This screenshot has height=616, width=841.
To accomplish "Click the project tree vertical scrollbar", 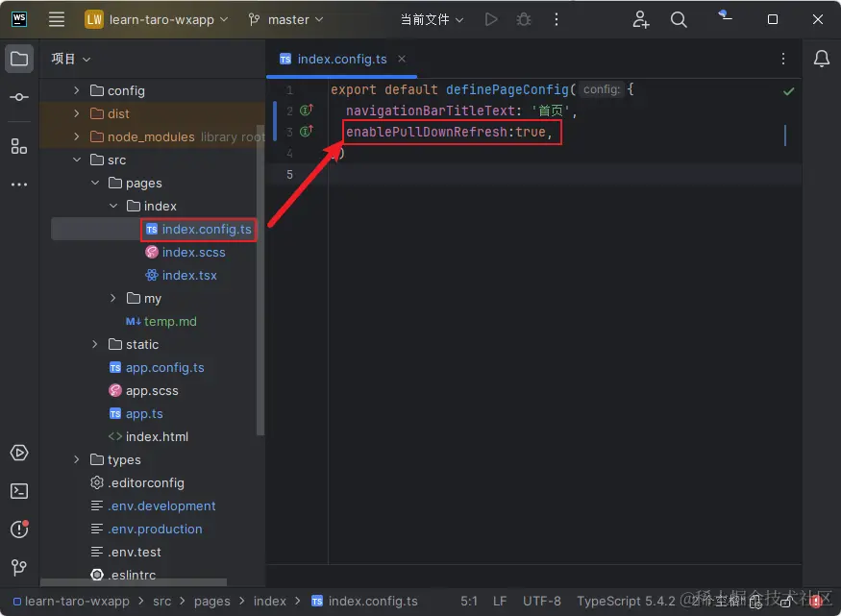I will 260,279.
